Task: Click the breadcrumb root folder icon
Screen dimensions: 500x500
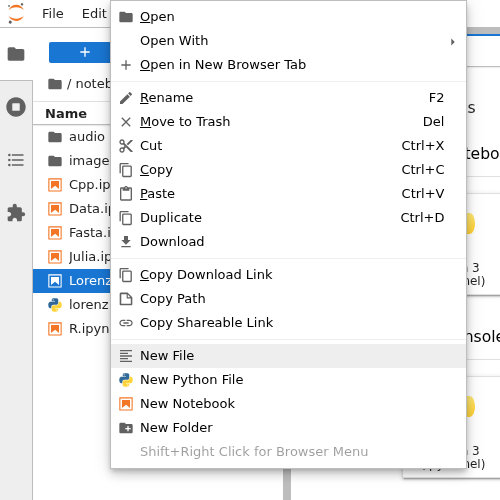Action: [x=55, y=84]
